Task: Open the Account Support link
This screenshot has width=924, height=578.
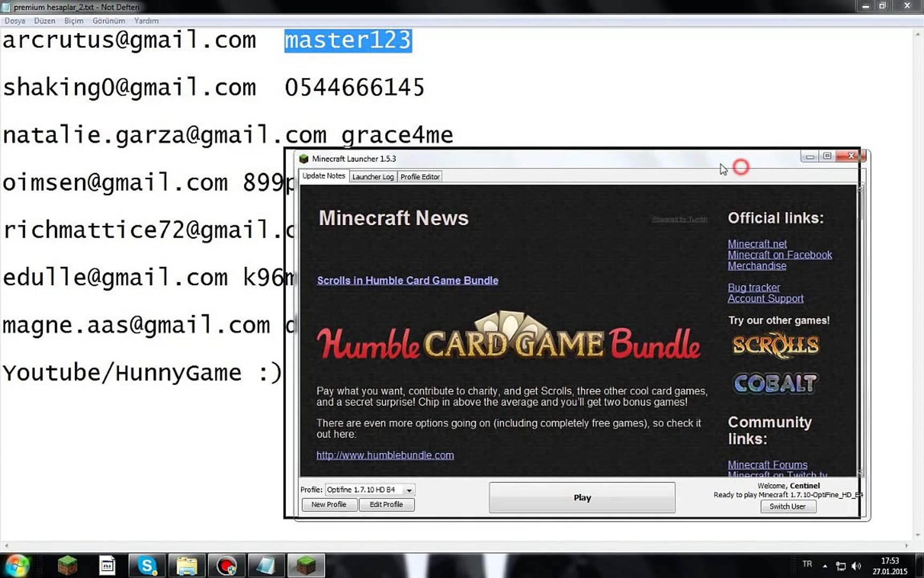Action: pos(765,299)
